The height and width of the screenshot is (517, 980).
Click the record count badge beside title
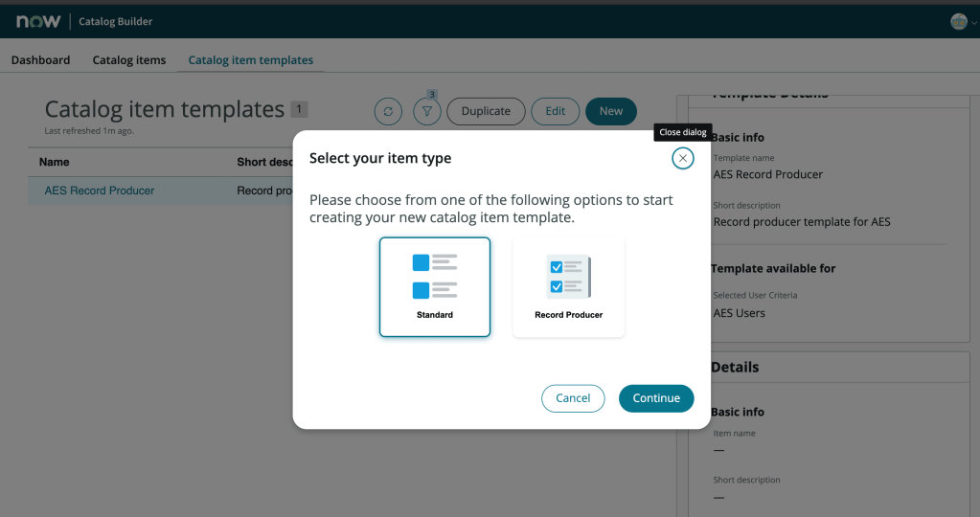pos(299,109)
